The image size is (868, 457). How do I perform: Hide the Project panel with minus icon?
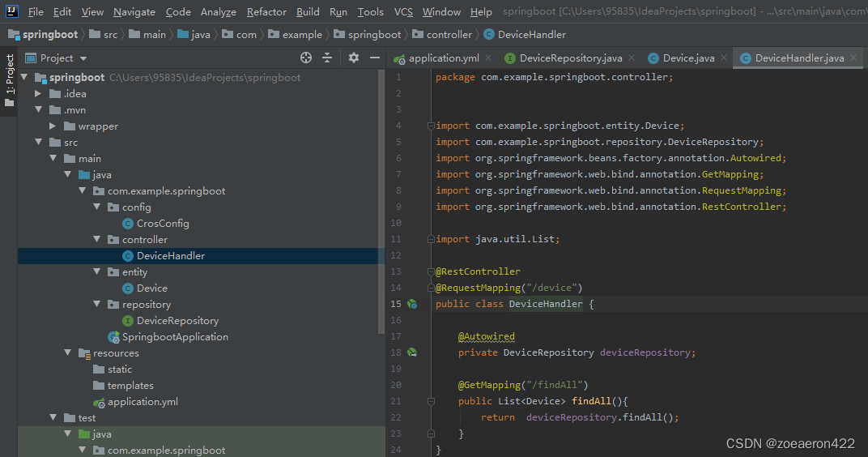pos(375,58)
